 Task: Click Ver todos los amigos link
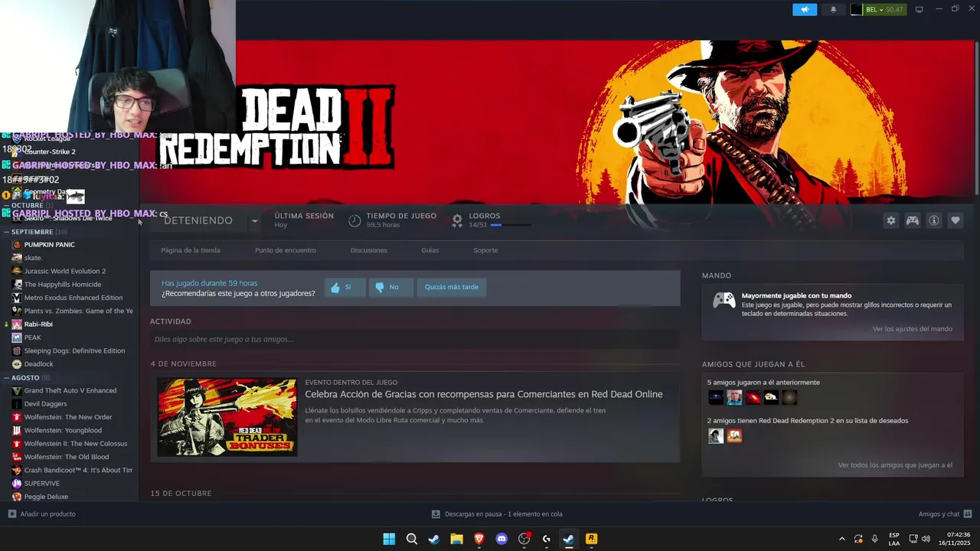pos(895,465)
